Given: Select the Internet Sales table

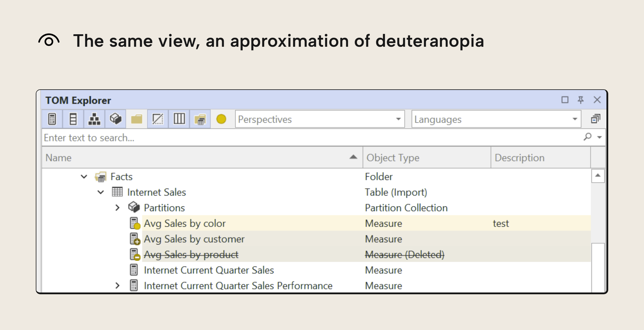Looking at the screenshot, I should pyautogui.click(x=157, y=192).
